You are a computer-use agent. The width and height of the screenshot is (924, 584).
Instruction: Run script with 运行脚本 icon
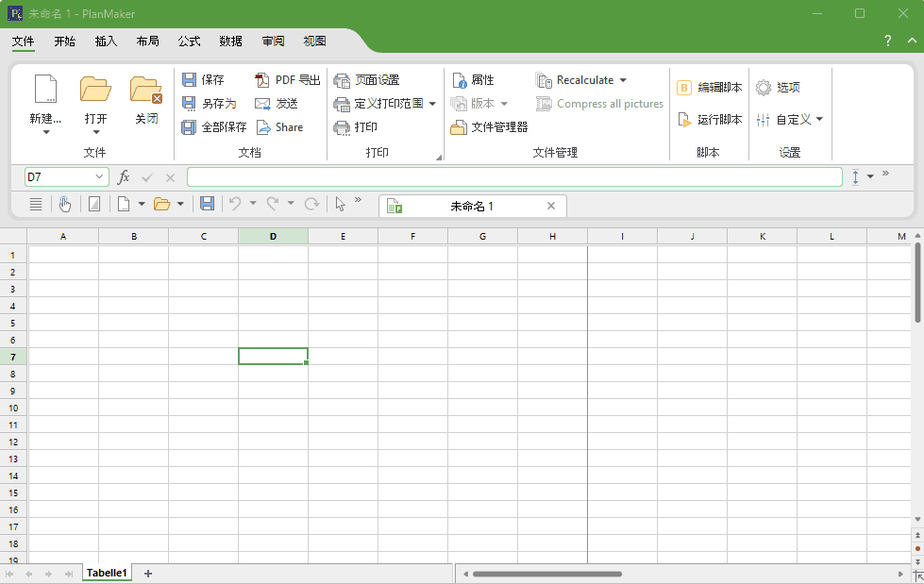tap(684, 120)
